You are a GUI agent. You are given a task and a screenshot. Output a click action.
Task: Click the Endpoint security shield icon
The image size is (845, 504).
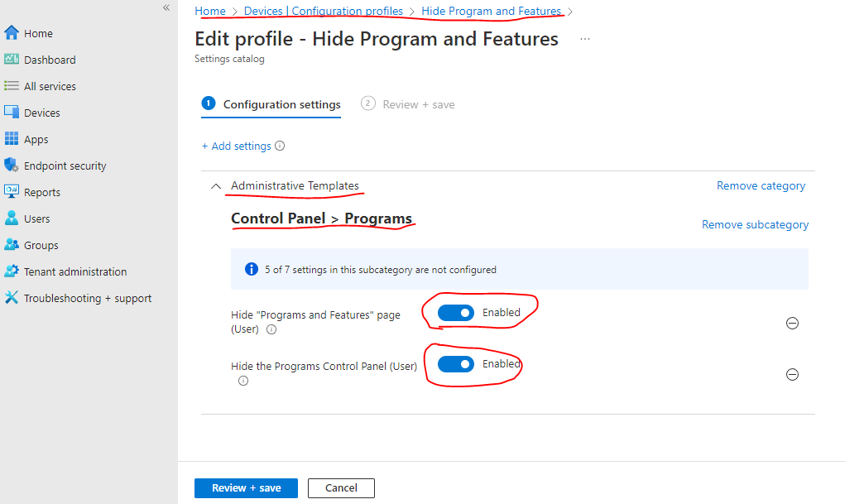(x=12, y=165)
